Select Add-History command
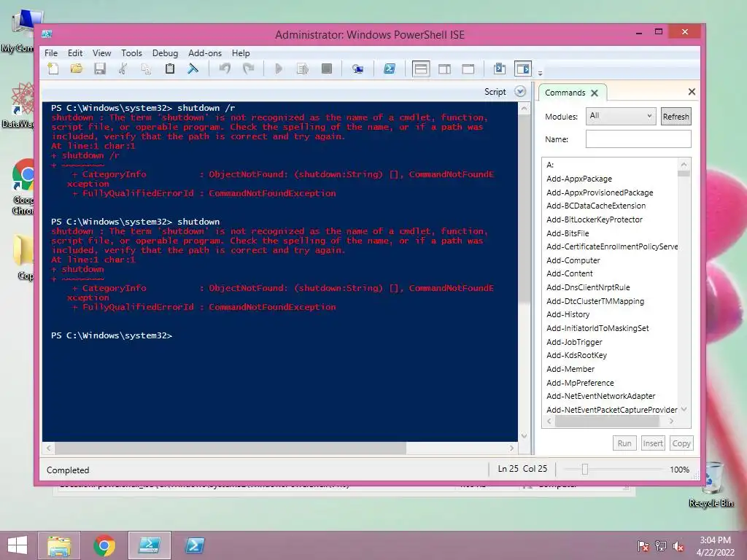Image resolution: width=747 pixels, height=560 pixels. pyautogui.click(x=568, y=314)
